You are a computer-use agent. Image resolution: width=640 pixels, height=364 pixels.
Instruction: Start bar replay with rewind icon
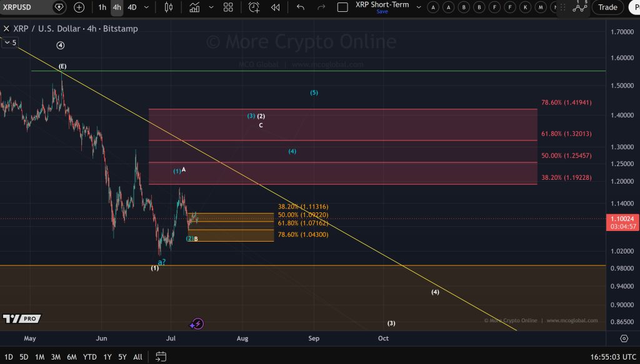(x=276, y=7)
